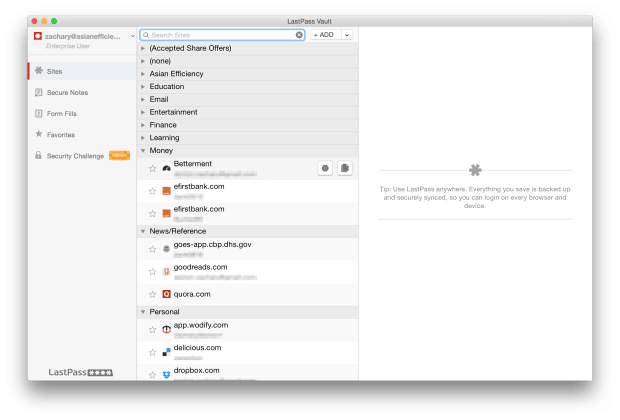The width and height of the screenshot is (620, 420).
Task: Click the goes-app.cbp.dhs.gov site icon
Action: click(x=166, y=249)
